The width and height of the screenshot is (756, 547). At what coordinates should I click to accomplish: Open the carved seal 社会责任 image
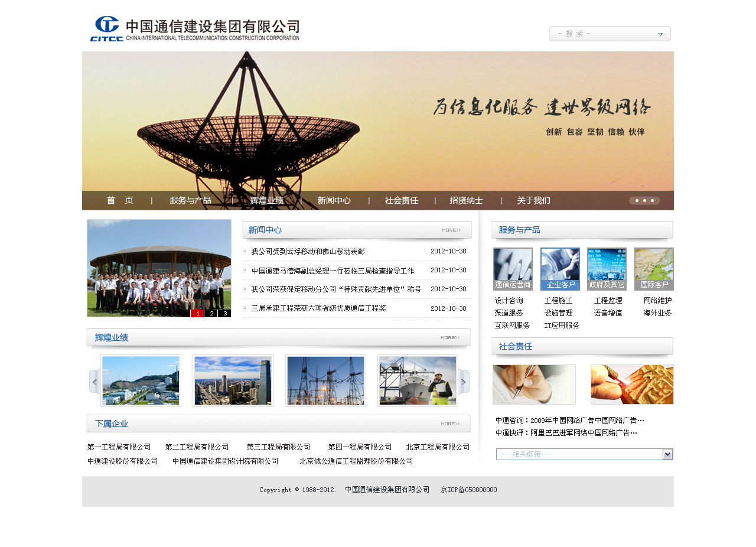[x=632, y=385]
